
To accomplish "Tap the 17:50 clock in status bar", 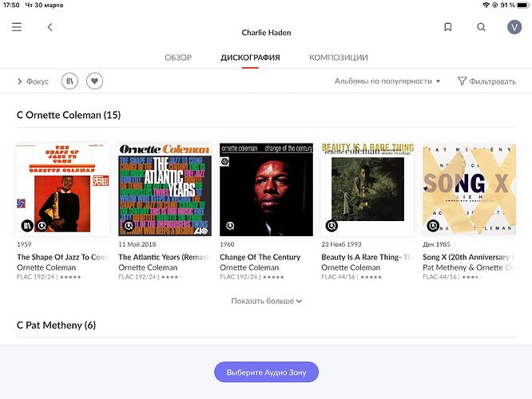I will (x=11, y=5).
